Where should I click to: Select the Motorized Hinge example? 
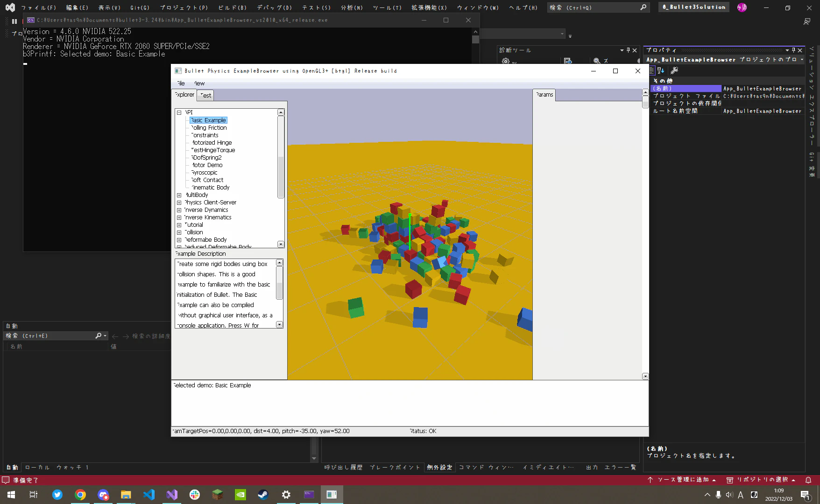click(212, 143)
